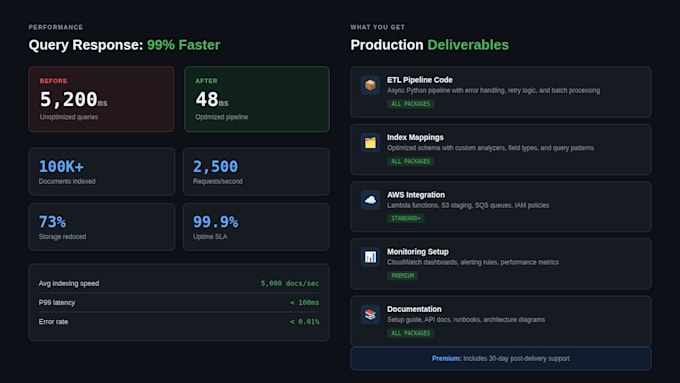Click the PREMIUM badge under Monitoring Setup
The image size is (680, 383).
coord(402,275)
